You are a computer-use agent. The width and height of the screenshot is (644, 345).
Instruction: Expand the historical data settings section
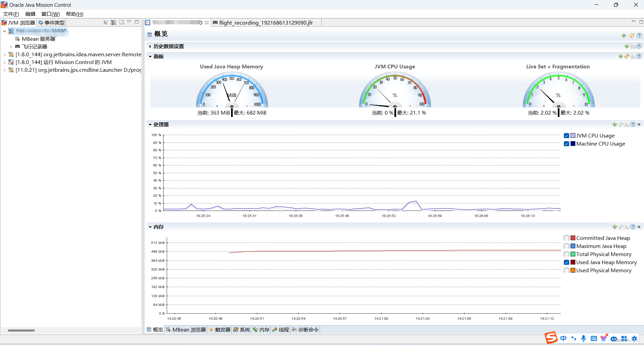pyautogui.click(x=150, y=46)
